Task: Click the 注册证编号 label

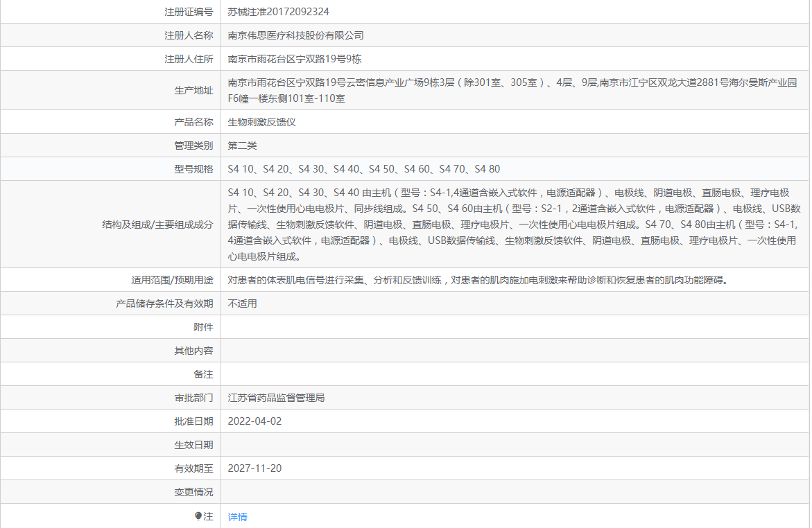Action: (189, 11)
